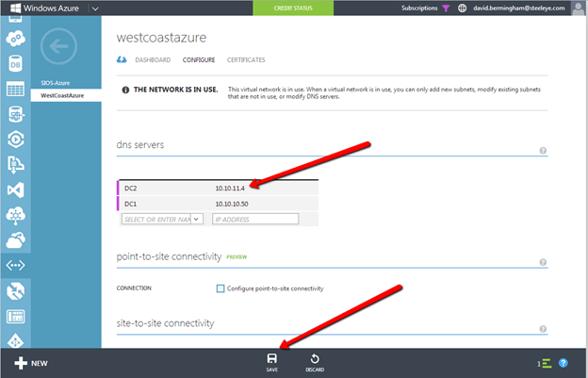Open the Visual Studio sidebar icon

click(15, 189)
